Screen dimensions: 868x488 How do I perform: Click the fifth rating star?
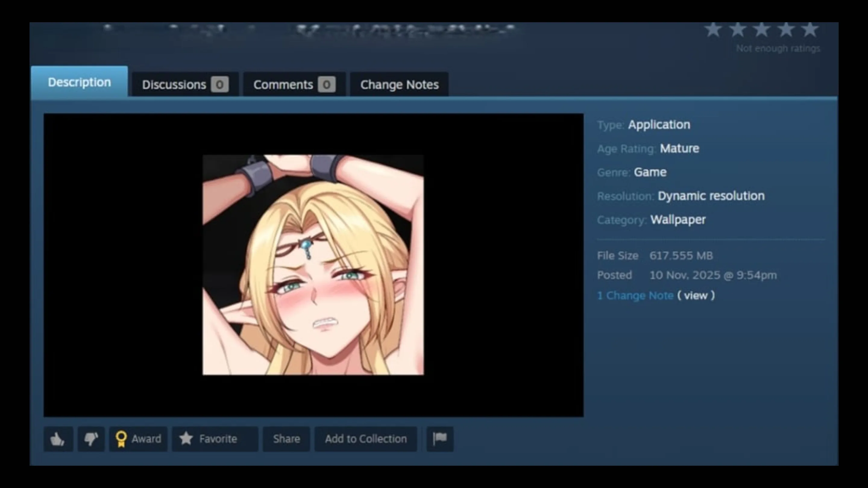pos(810,30)
